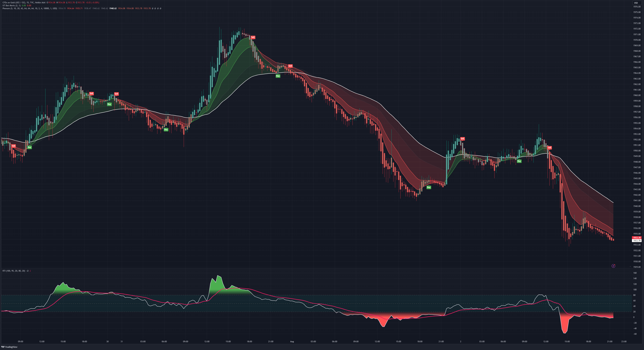This screenshot has width=644, height=350.
Task: Click the white 1933.78 price label
Action: click(x=636, y=241)
